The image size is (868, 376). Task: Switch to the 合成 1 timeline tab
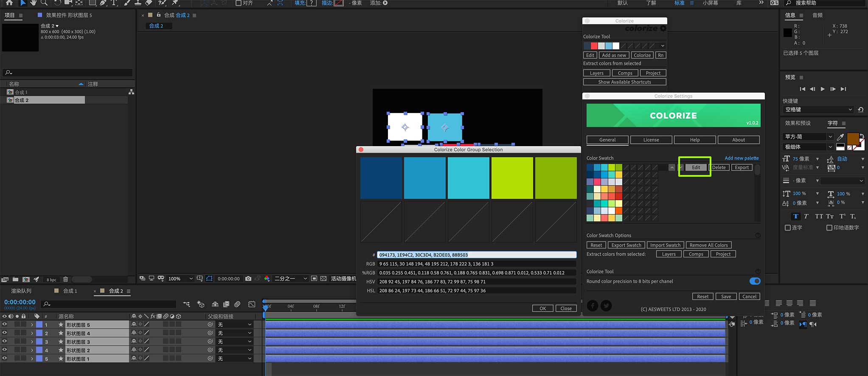click(x=70, y=291)
